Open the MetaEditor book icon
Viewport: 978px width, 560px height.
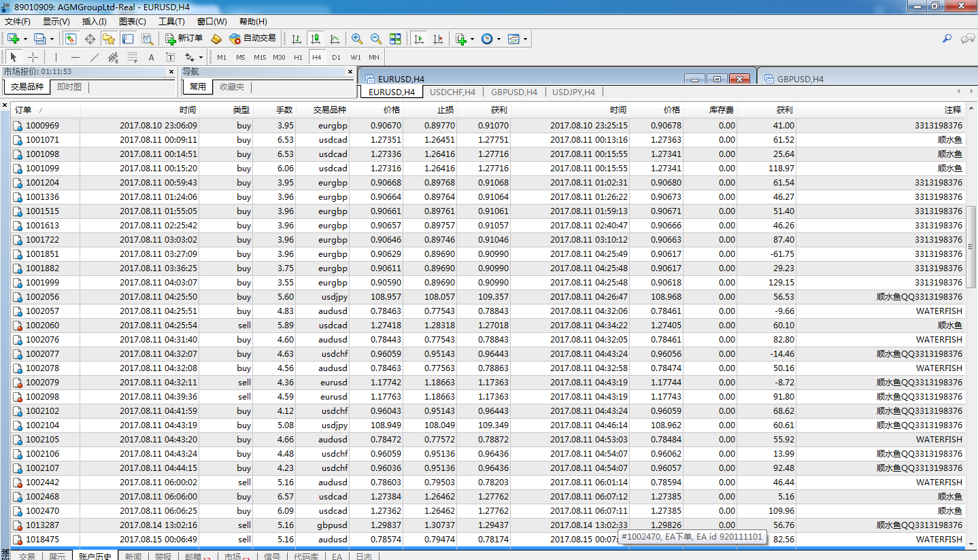coord(216,39)
